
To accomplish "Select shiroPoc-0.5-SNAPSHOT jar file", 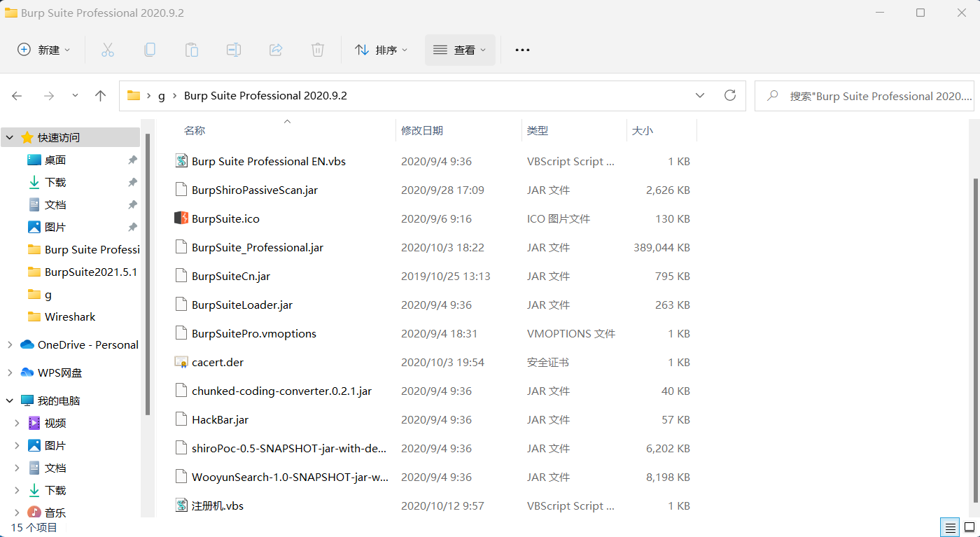I will (289, 448).
